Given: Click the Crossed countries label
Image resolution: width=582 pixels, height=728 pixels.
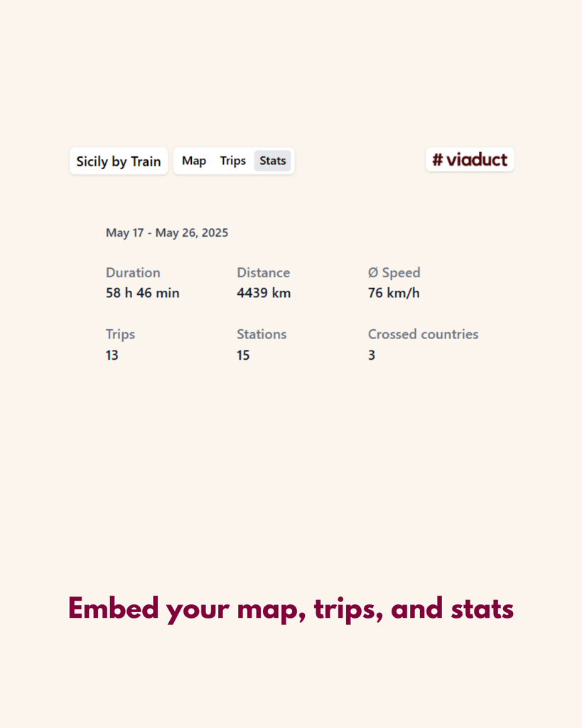Looking at the screenshot, I should coord(424,334).
